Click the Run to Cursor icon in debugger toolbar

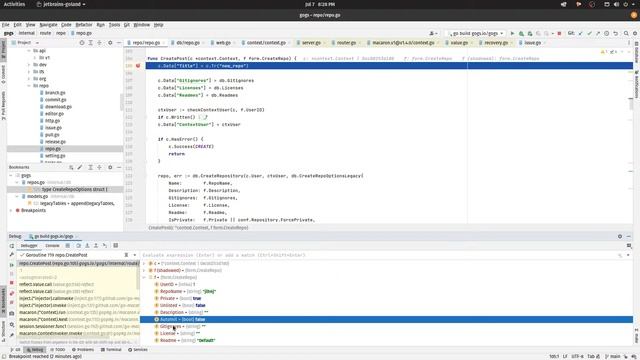coord(105,246)
